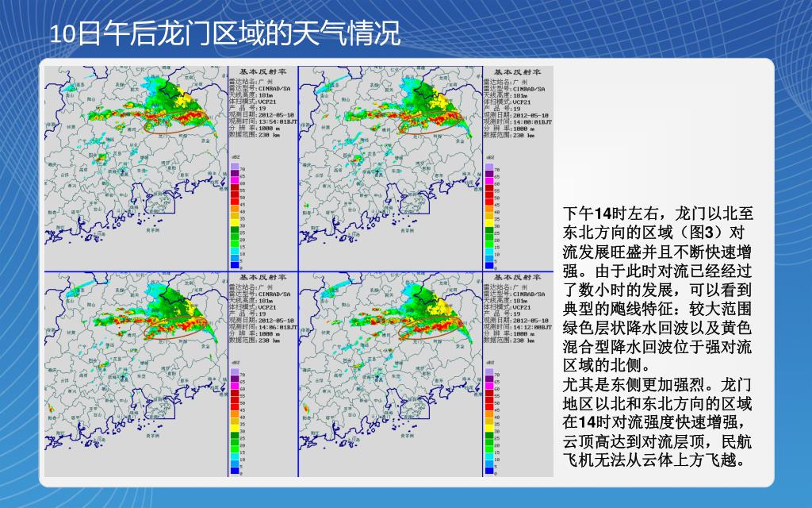
Task: Click radar station 广州 in the 13:54 panel
Action: pyautogui.click(x=263, y=82)
